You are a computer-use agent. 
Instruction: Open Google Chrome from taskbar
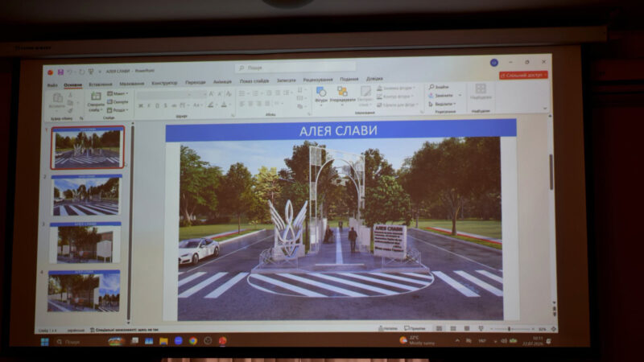click(x=192, y=340)
